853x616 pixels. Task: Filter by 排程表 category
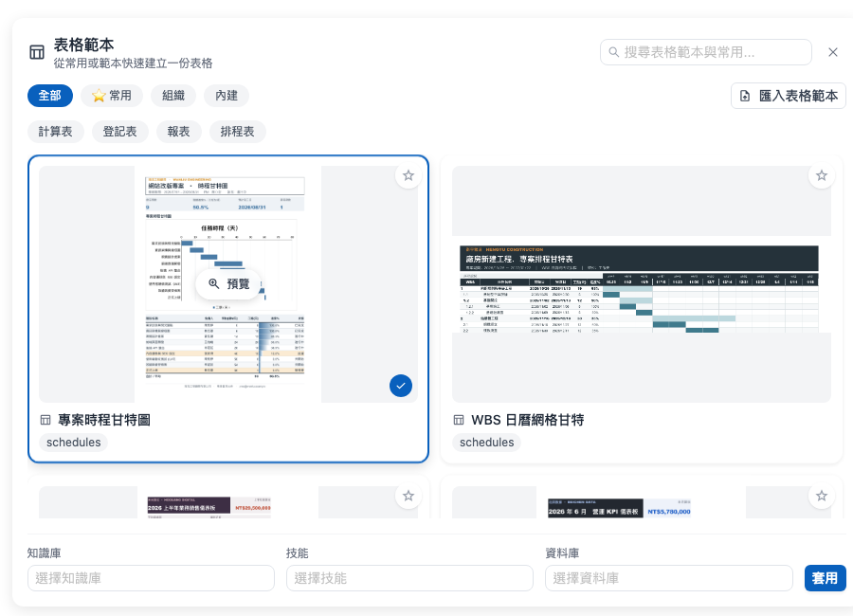(237, 132)
